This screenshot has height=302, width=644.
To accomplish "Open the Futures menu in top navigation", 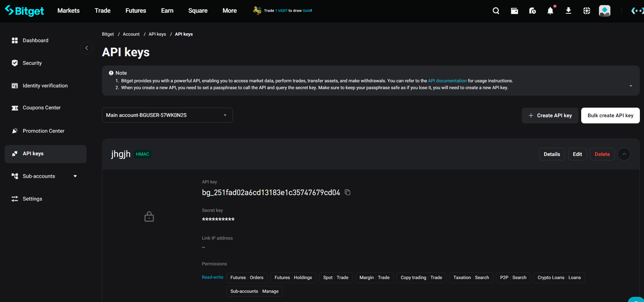I will tap(136, 11).
